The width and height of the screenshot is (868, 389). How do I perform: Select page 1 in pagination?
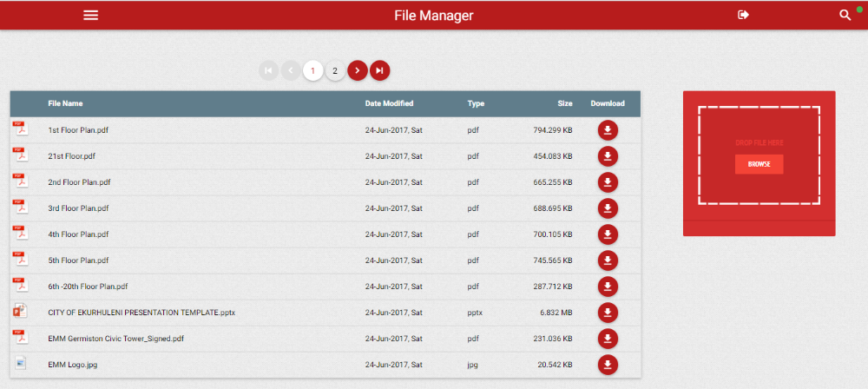tap(312, 70)
